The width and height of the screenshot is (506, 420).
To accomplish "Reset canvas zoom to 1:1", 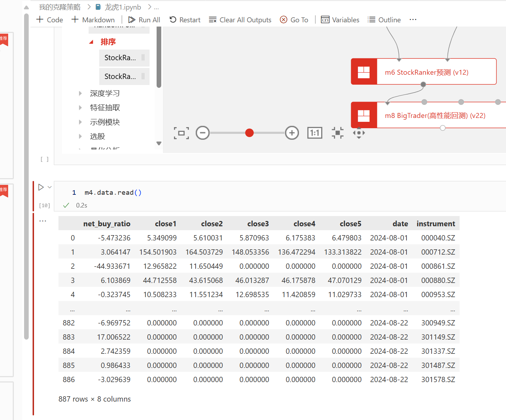I will pos(315,133).
